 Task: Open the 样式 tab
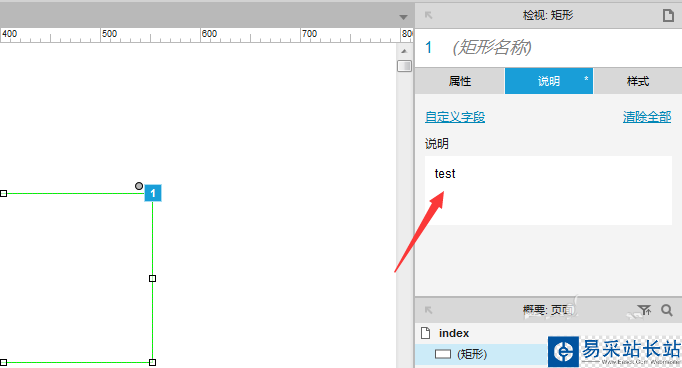click(638, 81)
